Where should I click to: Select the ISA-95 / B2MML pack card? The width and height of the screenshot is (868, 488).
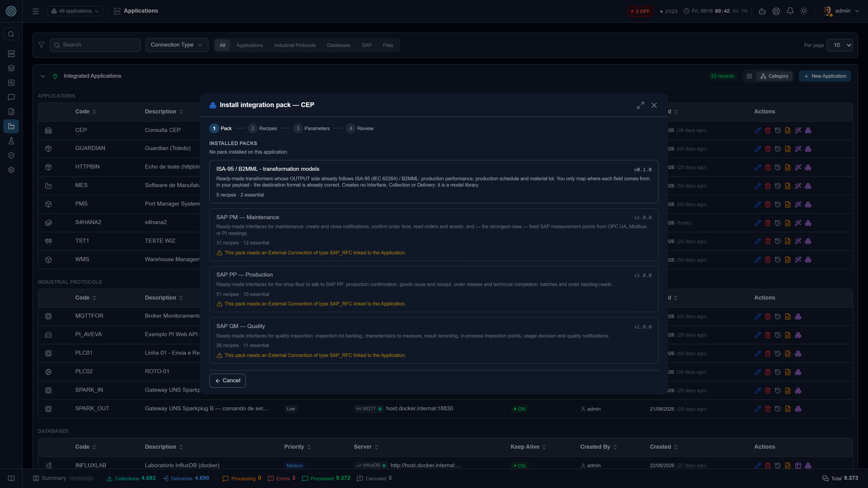pos(434,181)
